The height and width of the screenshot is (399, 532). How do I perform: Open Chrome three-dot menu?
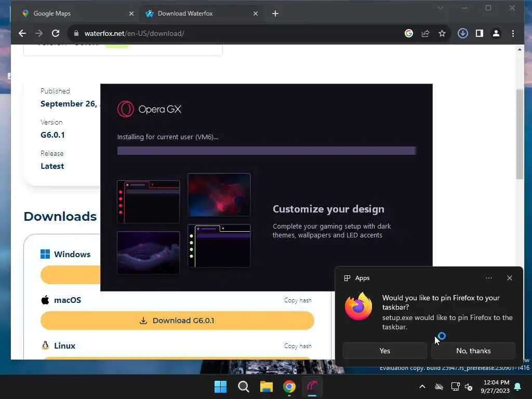pos(513,33)
